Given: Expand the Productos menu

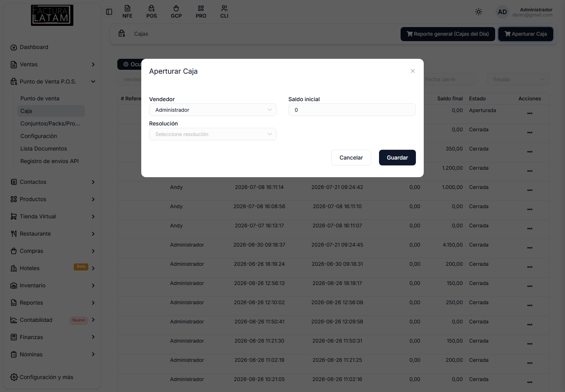Looking at the screenshot, I should click(53, 199).
